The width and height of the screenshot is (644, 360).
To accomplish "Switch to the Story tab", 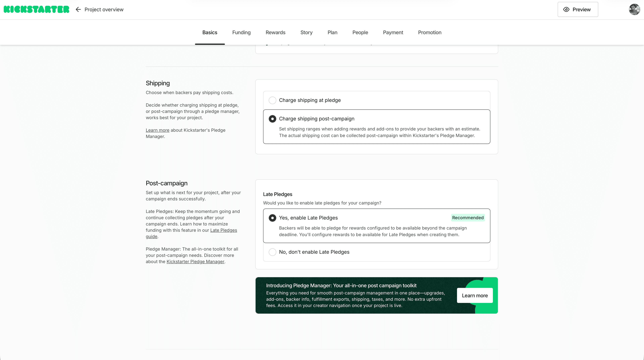I will pyautogui.click(x=306, y=32).
